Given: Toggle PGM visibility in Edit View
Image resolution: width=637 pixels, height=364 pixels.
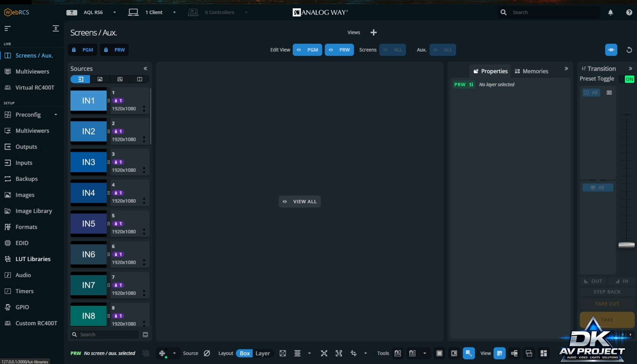Looking at the screenshot, I should pyautogui.click(x=307, y=50).
